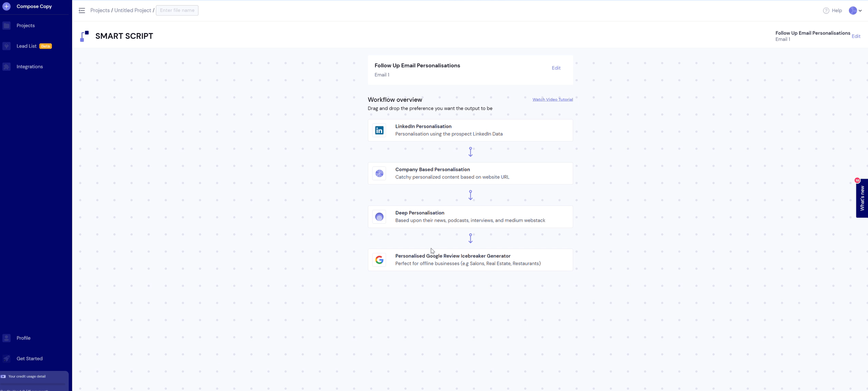The width and height of the screenshot is (868, 391).
Task: Click the credit usage detail icon
Action: click(x=3, y=377)
